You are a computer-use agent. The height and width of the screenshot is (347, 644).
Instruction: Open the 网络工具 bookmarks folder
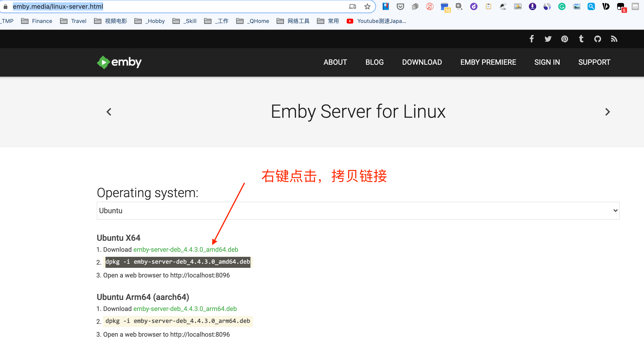293,21
